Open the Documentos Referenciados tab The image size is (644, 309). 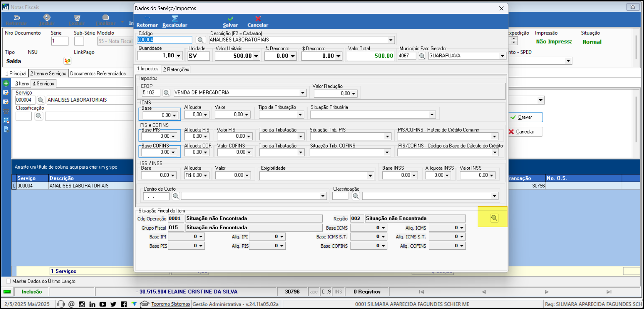98,73
